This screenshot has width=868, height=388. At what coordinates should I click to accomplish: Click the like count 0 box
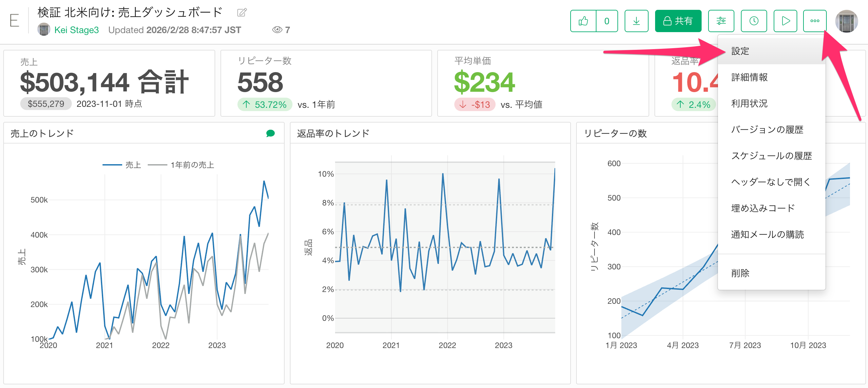click(607, 21)
